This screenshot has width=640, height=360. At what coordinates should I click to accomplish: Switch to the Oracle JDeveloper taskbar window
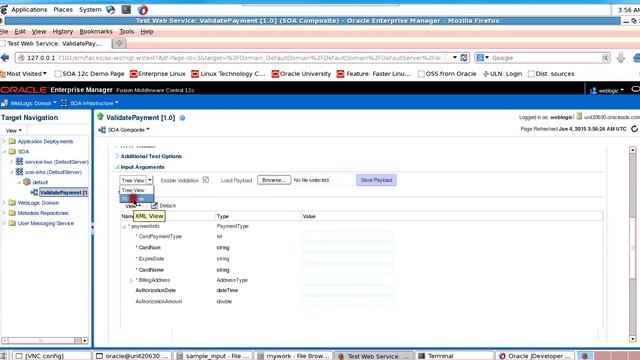(x=536, y=356)
